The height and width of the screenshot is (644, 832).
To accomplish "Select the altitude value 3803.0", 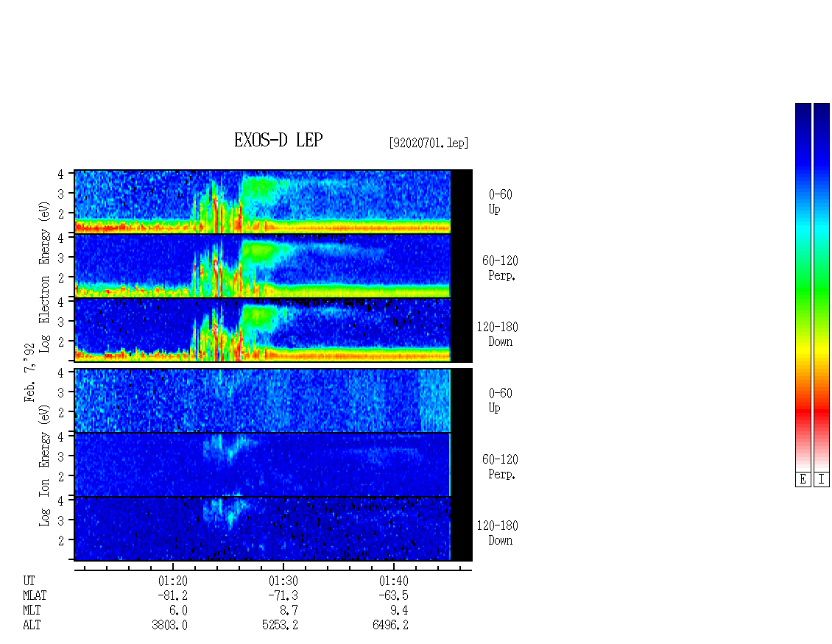I will point(170,625).
